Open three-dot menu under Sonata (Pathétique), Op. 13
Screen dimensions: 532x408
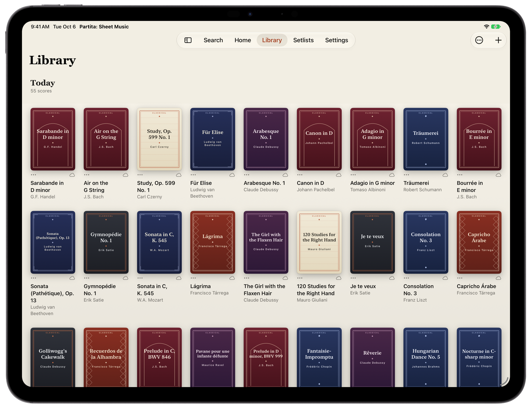(x=33, y=278)
